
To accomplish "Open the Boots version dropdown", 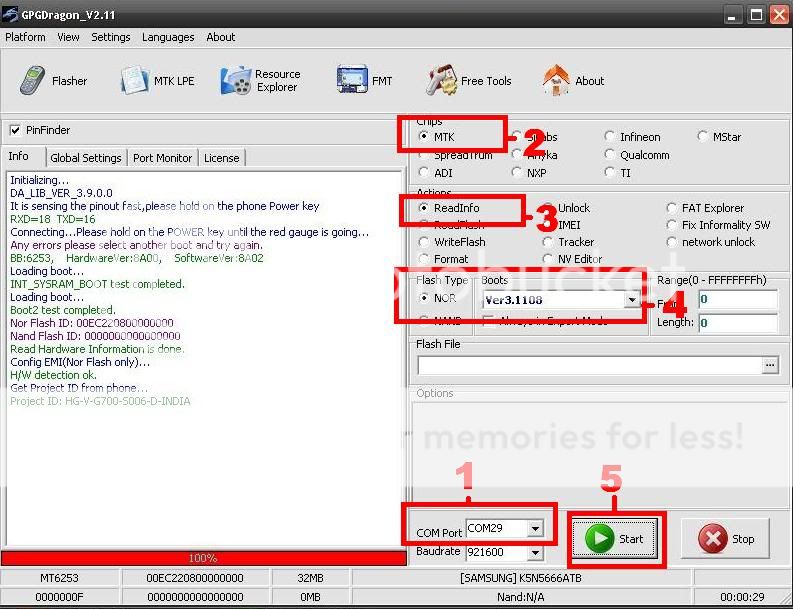I will pyautogui.click(x=631, y=300).
